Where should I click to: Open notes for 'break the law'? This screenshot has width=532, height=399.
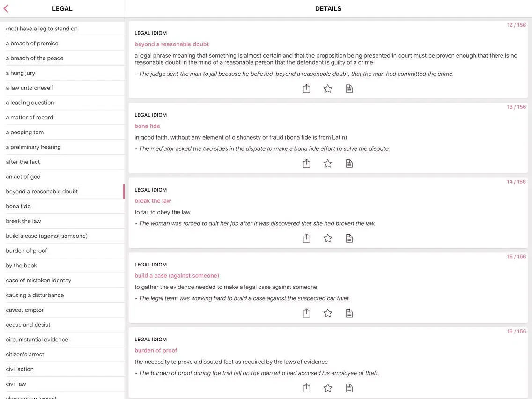coord(349,238)
